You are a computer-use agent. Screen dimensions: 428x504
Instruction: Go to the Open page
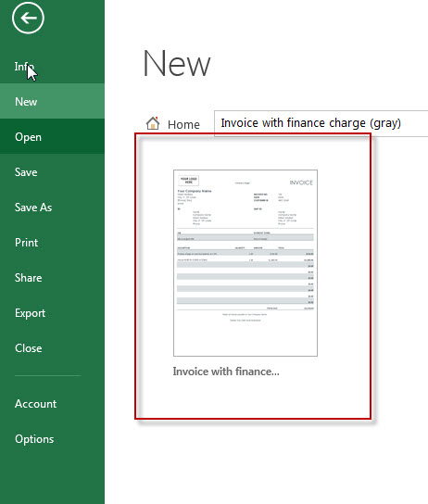(x=52, y=136)
